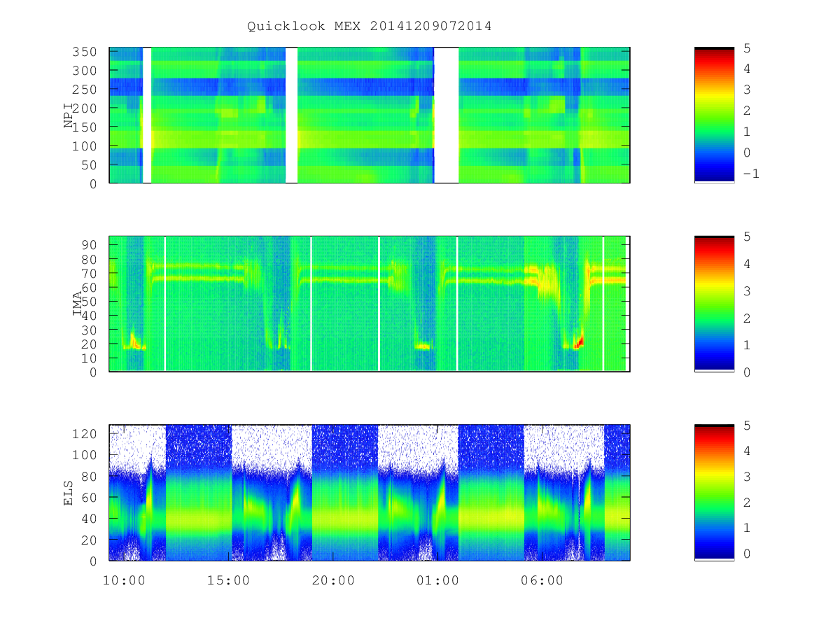The width and height of the screenshot is (840, 630).
Task: Click the NPI axis label
Action: point(69,115)
